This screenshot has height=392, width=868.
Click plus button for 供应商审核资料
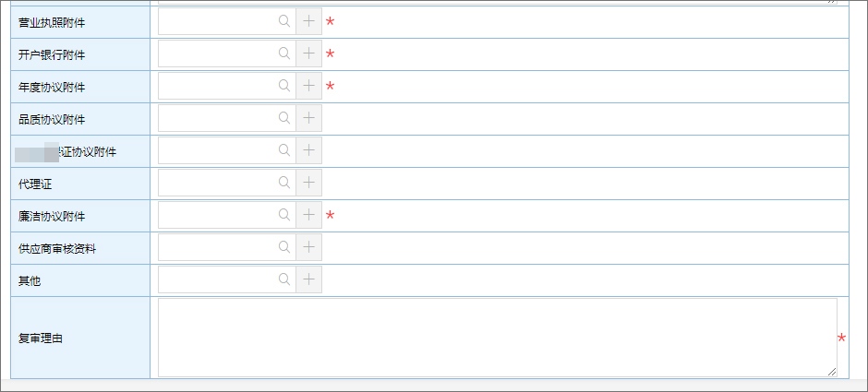(x=308, y=247)
